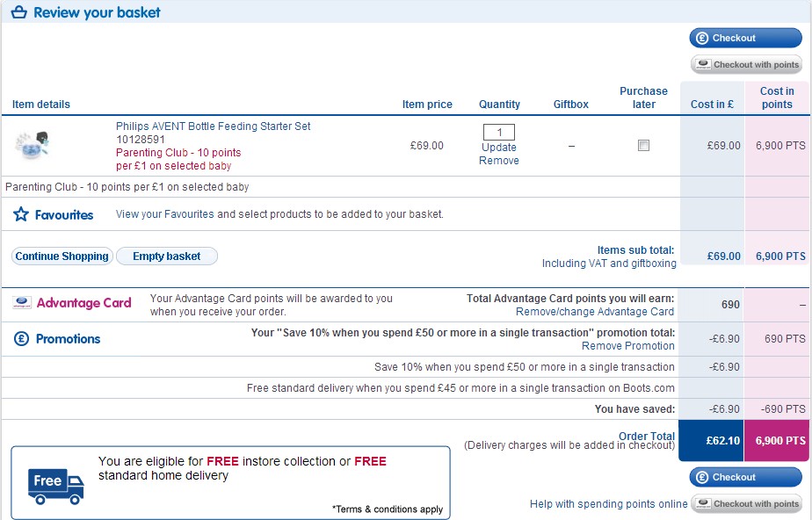Click the top Checkout with points button
Viewport: 812px width, 520px height.
click(746, 65)
